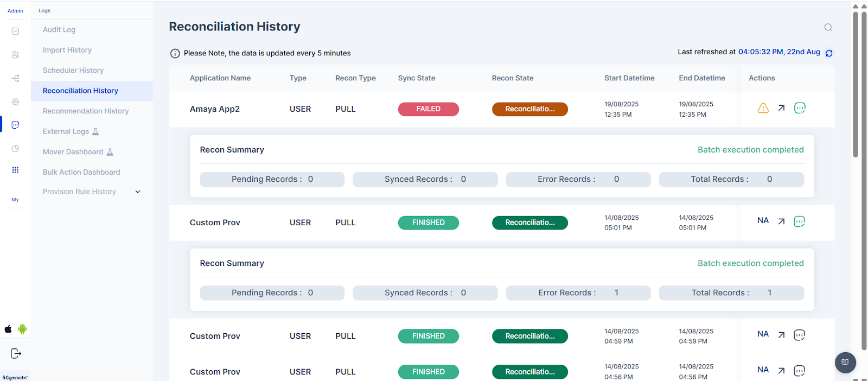Screen dimensions: 868x381
Task: Click the info icon beside update note
Action: [x=175, y=53]
